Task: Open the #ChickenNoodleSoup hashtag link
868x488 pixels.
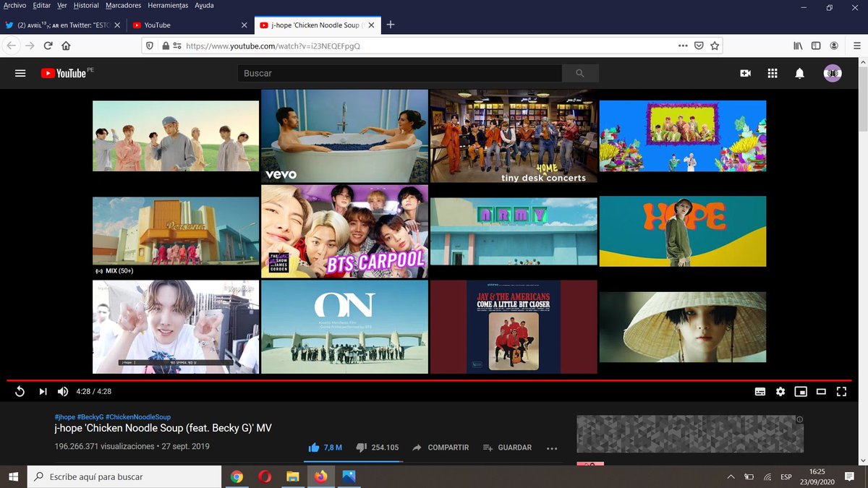Action: 138,417
